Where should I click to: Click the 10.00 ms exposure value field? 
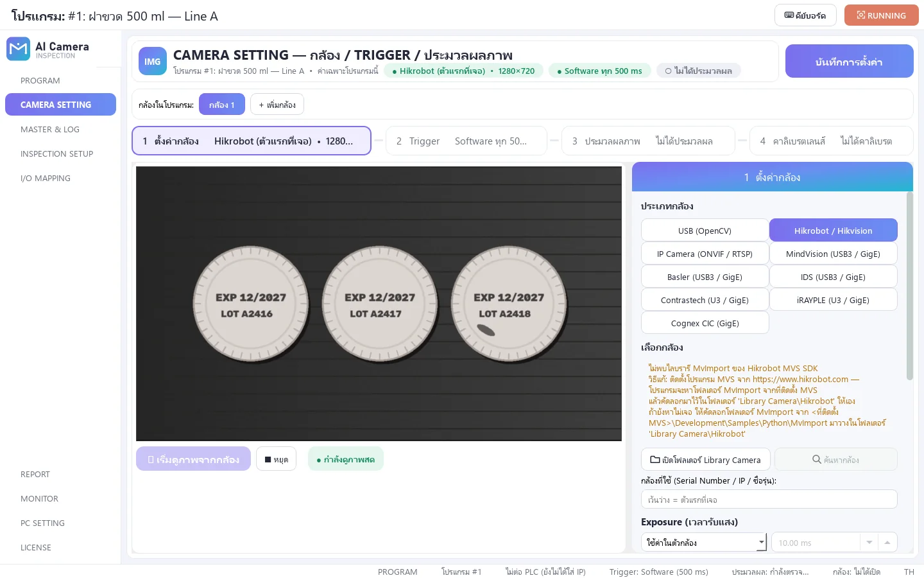[816, 542]
